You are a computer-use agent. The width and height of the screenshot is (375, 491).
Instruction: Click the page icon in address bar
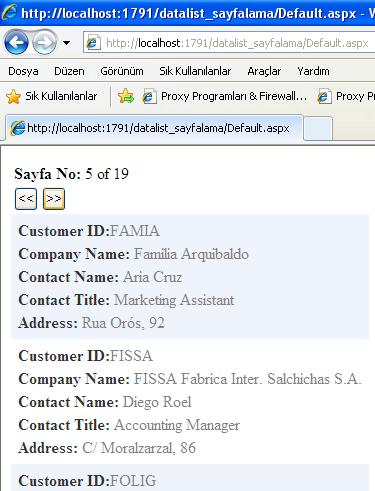(93, 43)
